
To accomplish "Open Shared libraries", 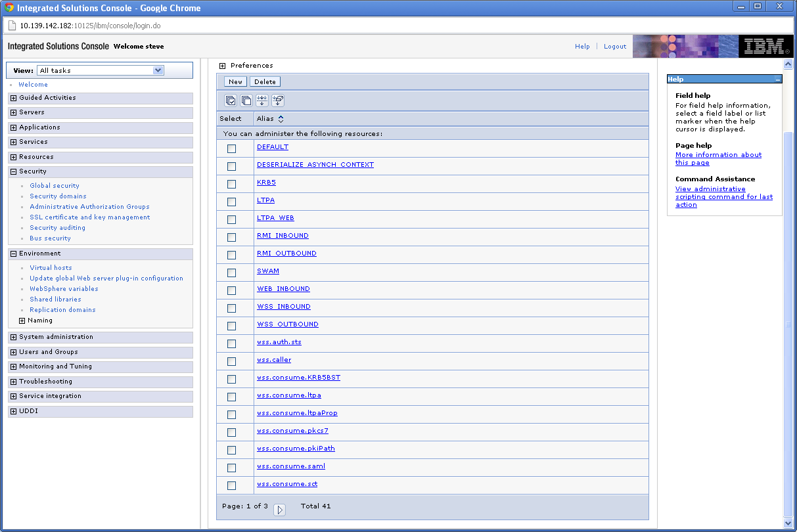I will (55, 299).
